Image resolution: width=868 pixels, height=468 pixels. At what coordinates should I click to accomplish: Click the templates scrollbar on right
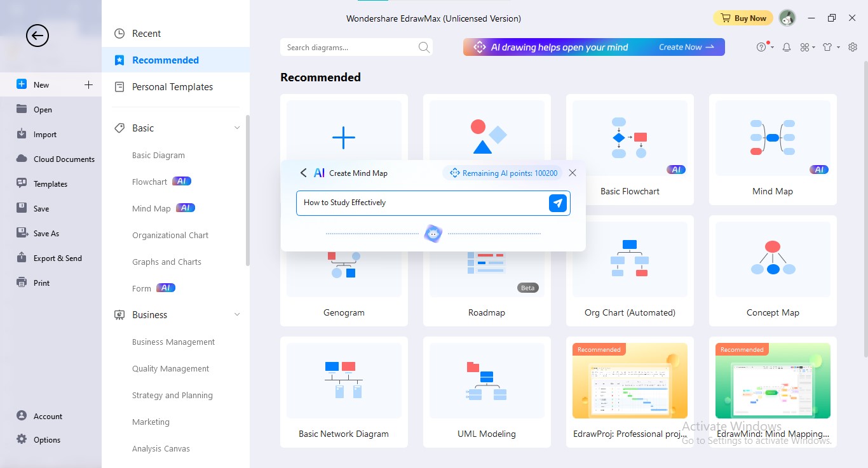865,210
